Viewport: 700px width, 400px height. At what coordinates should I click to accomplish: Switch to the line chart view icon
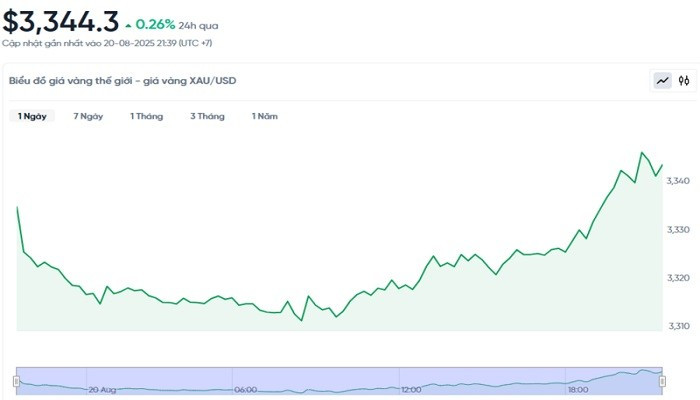(x=662, y=81)
